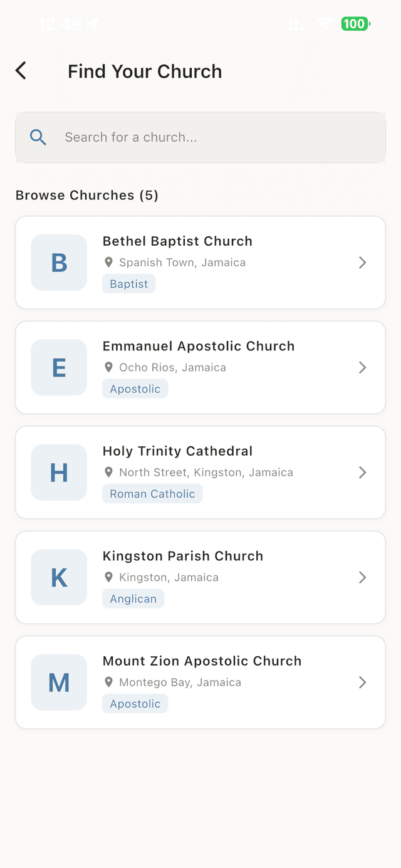Tap the Anglican tag under Kingston Parish Church
The height and width of the screenshot is (868, 401).
[x=133, y=599]
